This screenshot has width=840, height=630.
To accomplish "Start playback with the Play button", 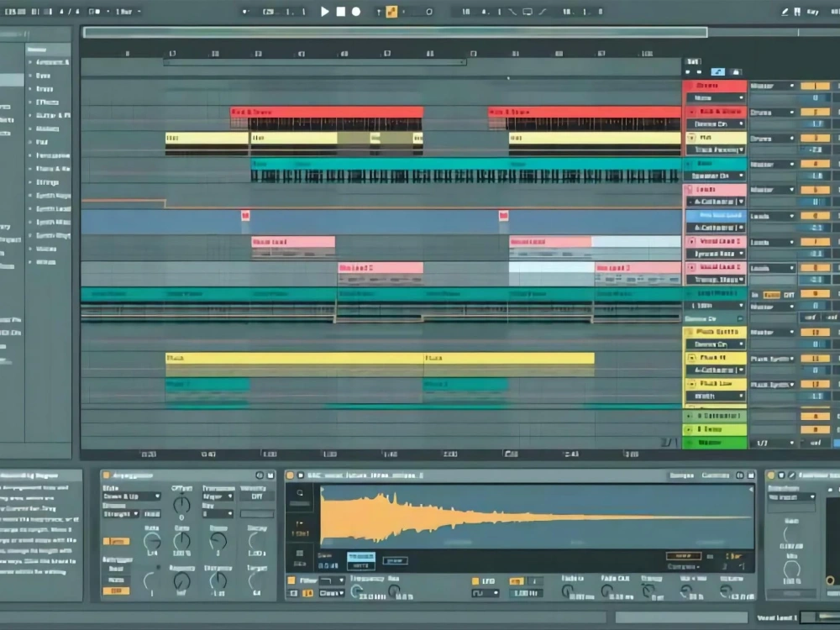I will [x=324, y=11].
